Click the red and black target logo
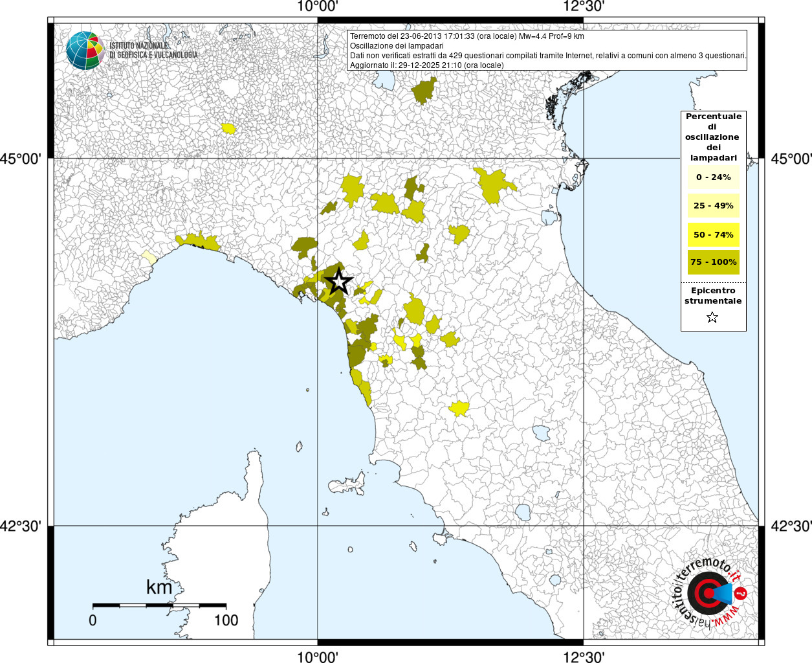Image resolution: width=812 pixels, height=663 pixels. pyautogui.click(x=707, y=592)
